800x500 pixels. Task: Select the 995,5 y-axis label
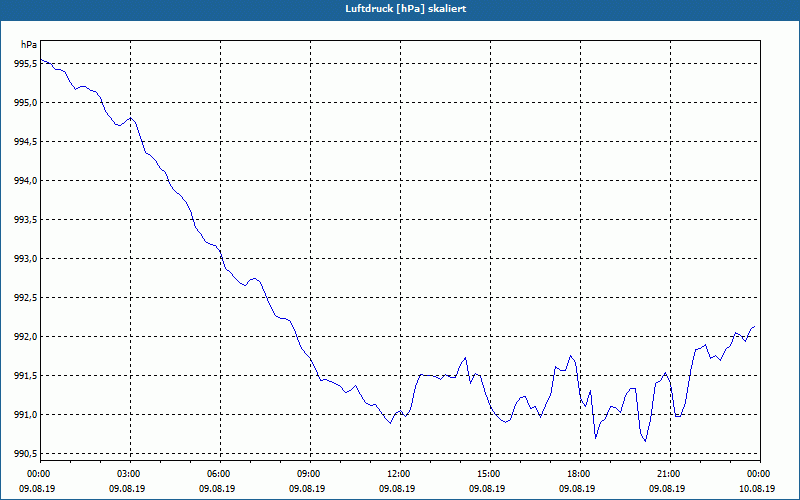25,64
